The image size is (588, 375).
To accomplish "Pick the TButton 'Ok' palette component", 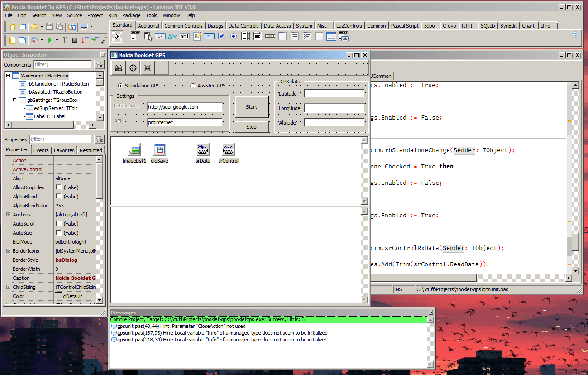I will [x=160, y=36].
